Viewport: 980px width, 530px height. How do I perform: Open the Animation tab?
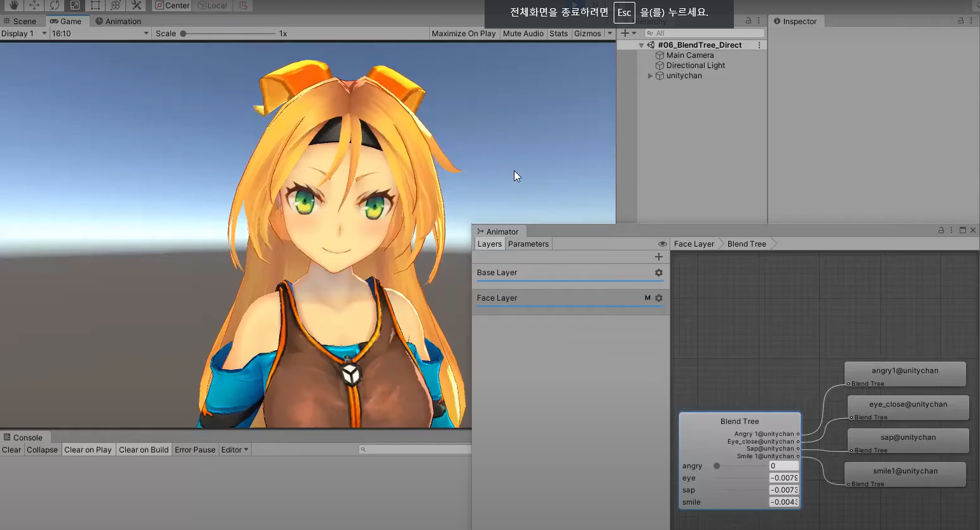click(x=118, y=21)
